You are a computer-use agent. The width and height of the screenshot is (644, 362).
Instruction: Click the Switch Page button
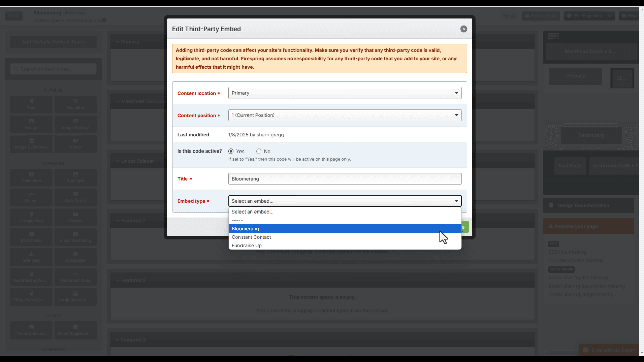pyautogui.click(x=75, y=13)
